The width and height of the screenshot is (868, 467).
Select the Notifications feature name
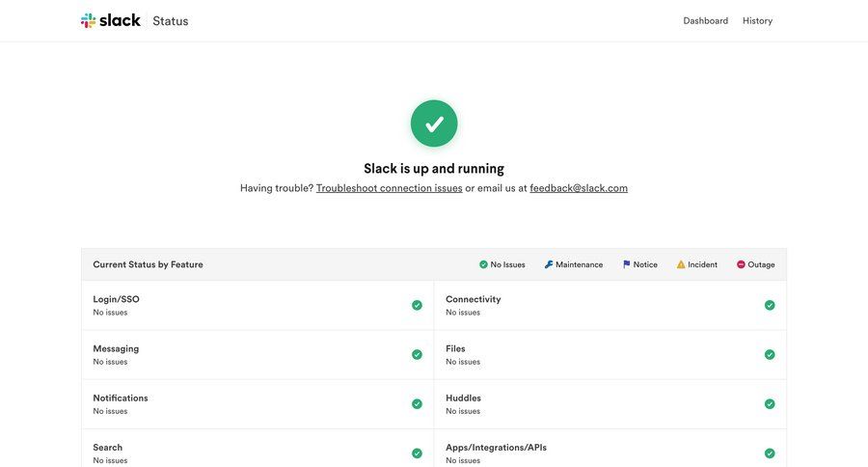coord(121,398)
